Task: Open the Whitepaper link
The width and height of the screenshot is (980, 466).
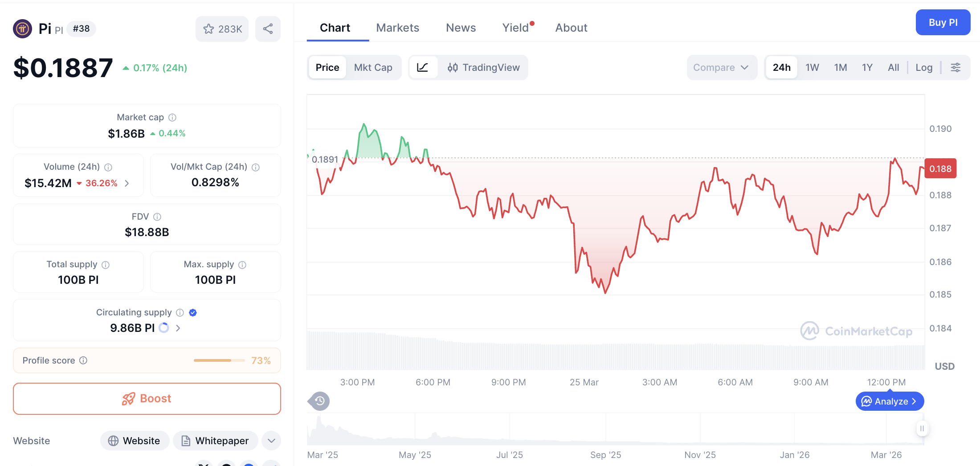Action: pyautogui.click(x=216, y=441)
